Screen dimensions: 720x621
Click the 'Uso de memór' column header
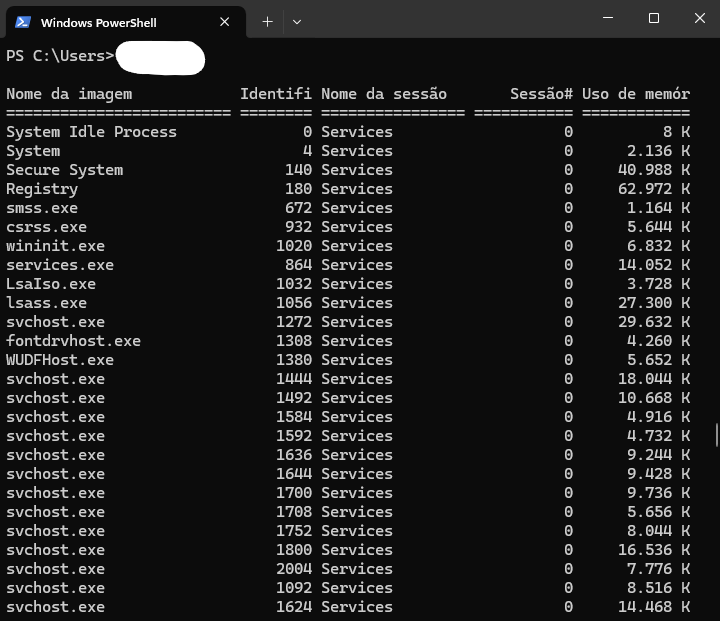pyautogui.click(x=636, y=94)
